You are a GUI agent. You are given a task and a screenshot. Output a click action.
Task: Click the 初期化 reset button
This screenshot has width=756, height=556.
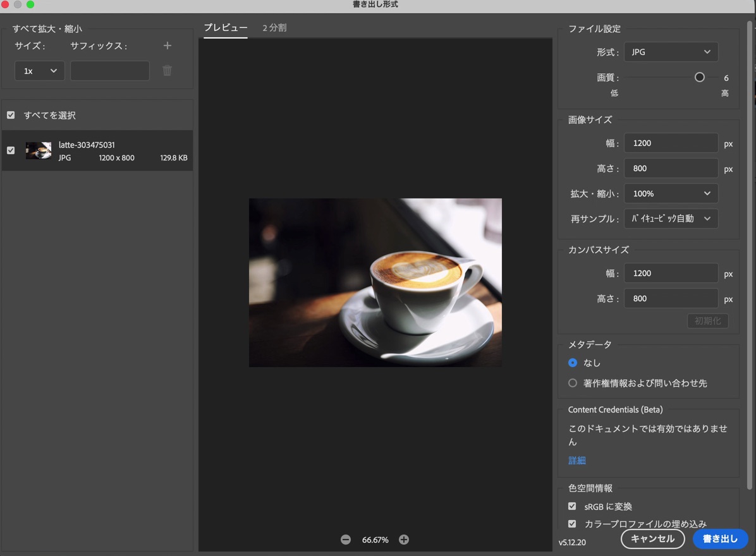[x=707, y=321]
